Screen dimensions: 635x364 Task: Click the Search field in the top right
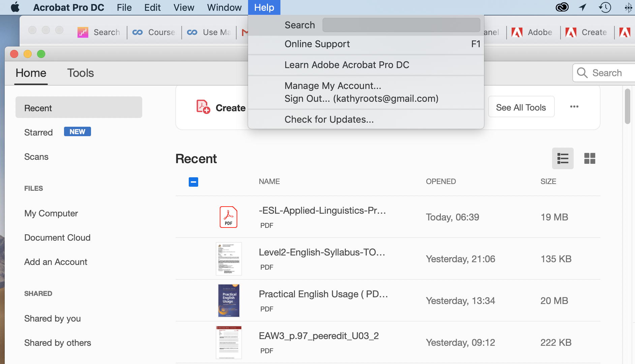pyautogui.click(x=607, y=73)
